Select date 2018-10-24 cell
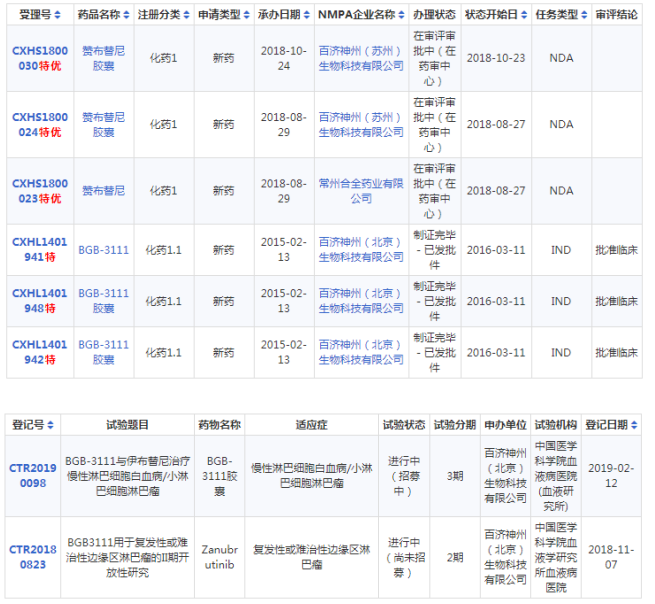 [284, 58]
